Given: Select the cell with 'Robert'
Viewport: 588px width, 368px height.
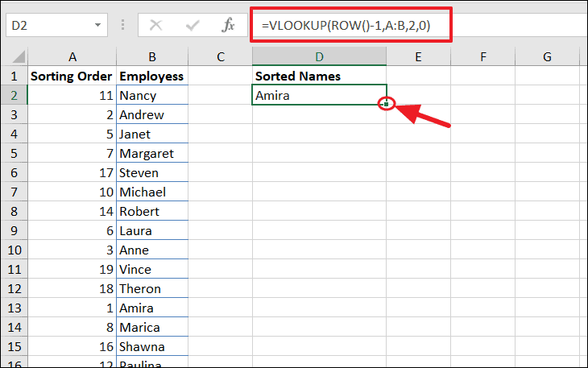Looking at the screenshot, I should pyautogui.click(x=152, y=211).
